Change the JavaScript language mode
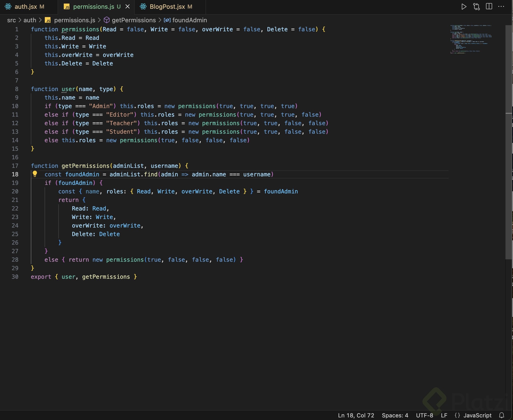The image size is (513, 420). pyautogui.click(x=477, y=415)
